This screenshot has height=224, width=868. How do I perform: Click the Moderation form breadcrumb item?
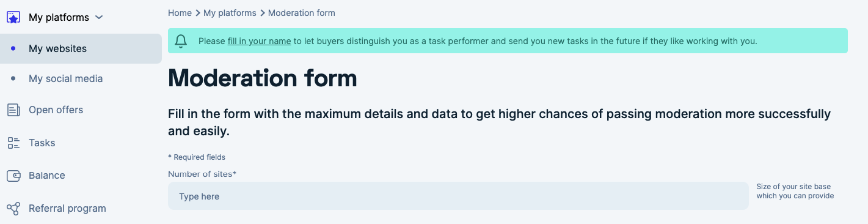pos(301,12)
